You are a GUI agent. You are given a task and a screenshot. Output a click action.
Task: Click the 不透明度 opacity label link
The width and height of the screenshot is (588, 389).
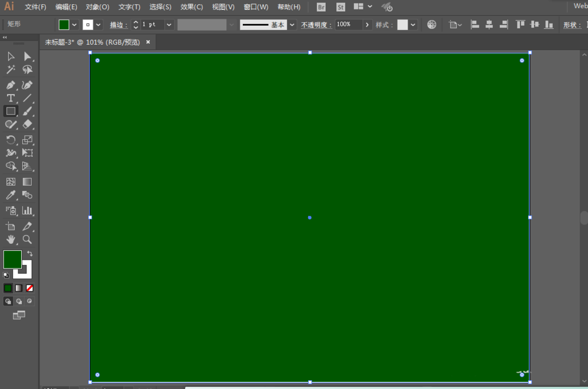[x=316, y=25]
